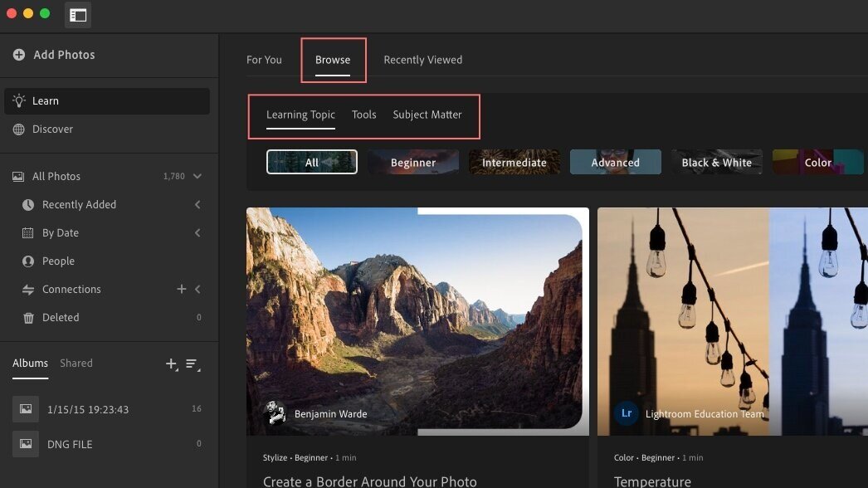Click the 'Color • Beginner • 1 min' label
The height and width of the screenshot is (488, 868).
[x=658, y=457]
